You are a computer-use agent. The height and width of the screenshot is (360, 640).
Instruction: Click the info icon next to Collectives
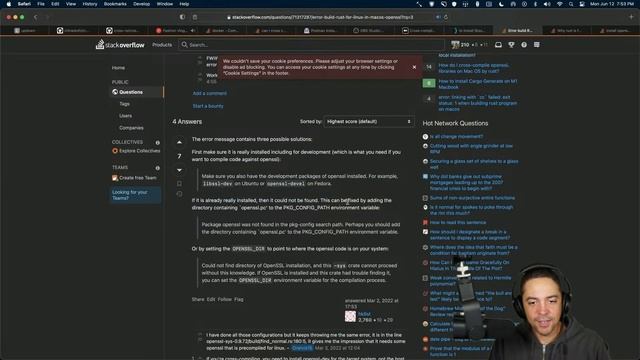tap(158, 143)
